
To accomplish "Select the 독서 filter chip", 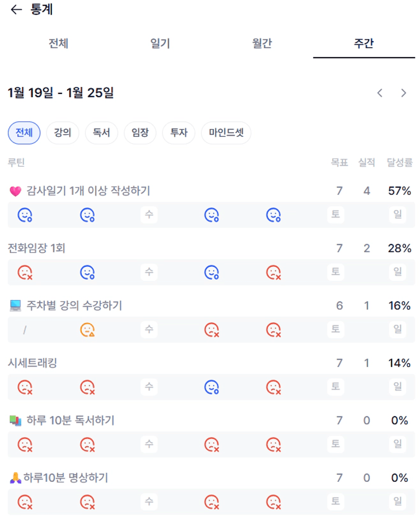I will pos(101,133).
